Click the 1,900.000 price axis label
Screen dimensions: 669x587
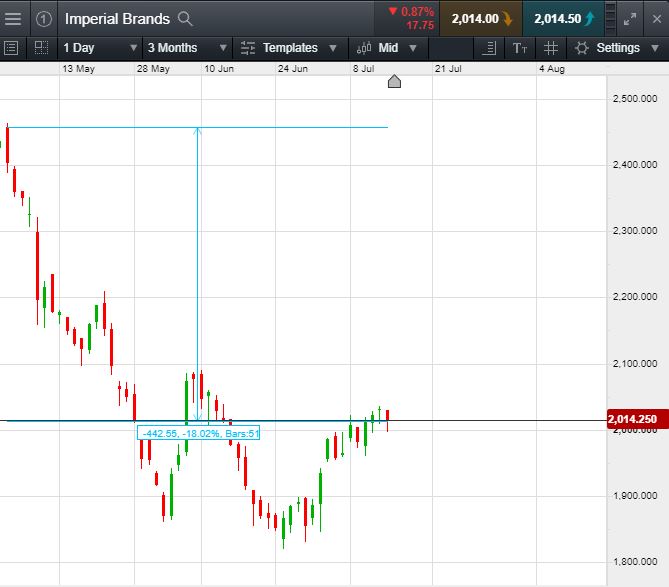point(635,496)
